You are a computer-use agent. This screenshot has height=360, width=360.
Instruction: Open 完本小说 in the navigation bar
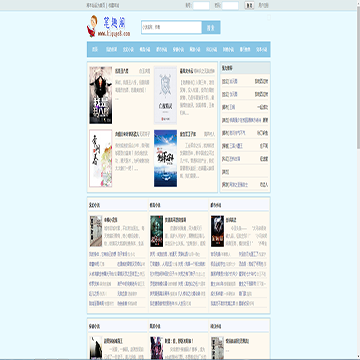[262, 49]
